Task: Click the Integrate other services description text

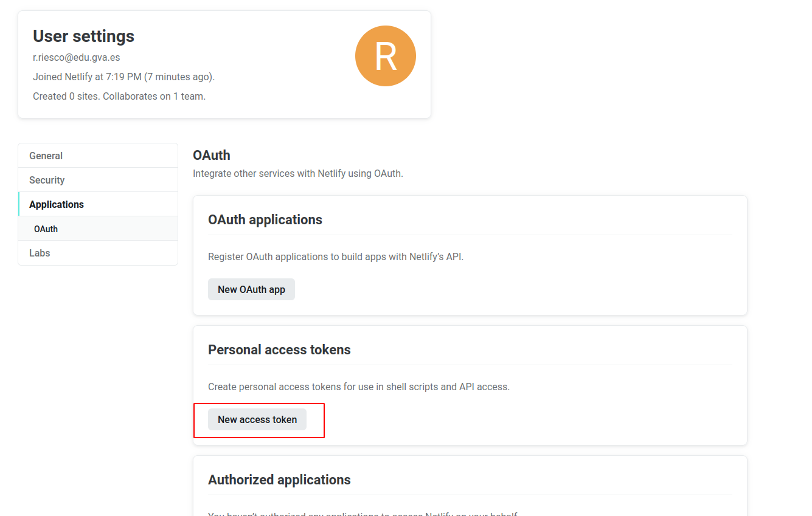Action: [x=297, y=173]
